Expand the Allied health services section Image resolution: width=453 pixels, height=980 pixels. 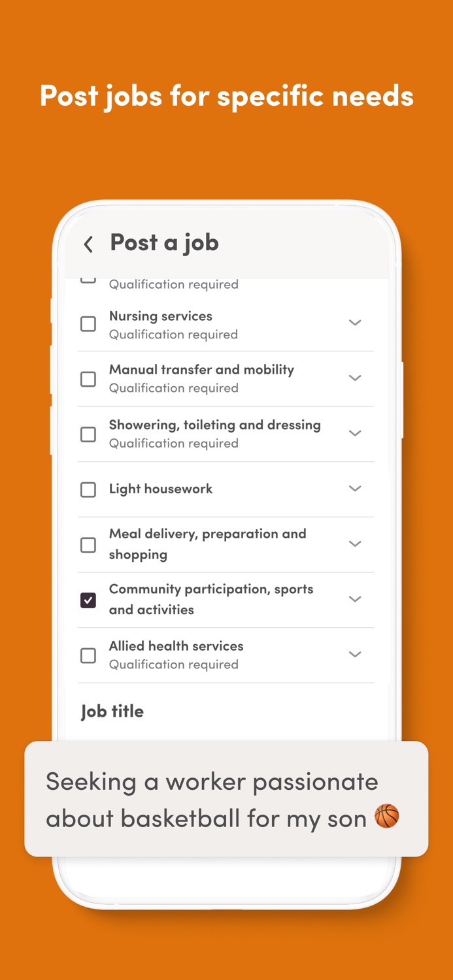pos(355,654)
